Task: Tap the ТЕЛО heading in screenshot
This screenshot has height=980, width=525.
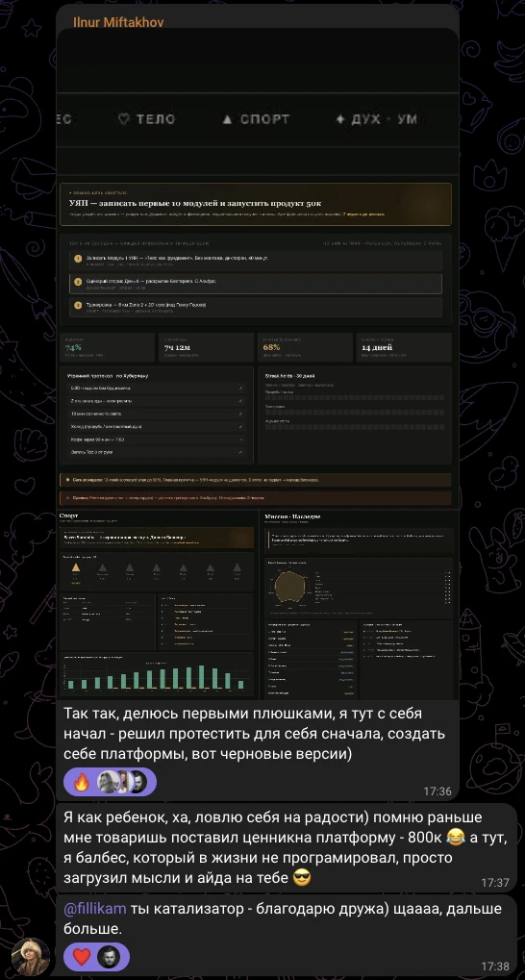Action: pos(147,118)
